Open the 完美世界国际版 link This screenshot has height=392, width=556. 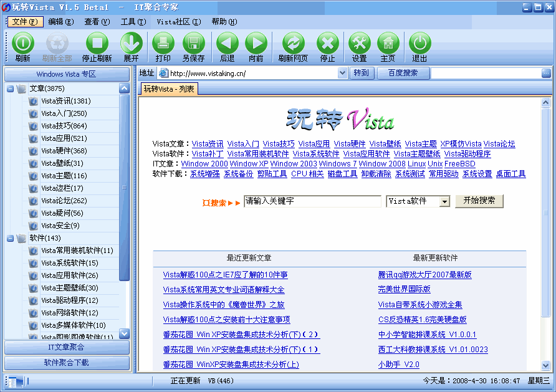click(x=405, y=289)
